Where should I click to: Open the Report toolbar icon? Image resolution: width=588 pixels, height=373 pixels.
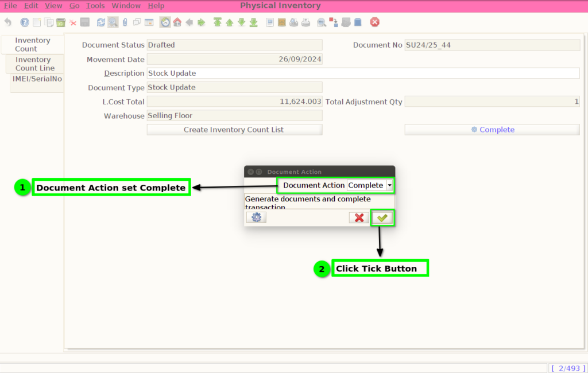click(270, 22)
